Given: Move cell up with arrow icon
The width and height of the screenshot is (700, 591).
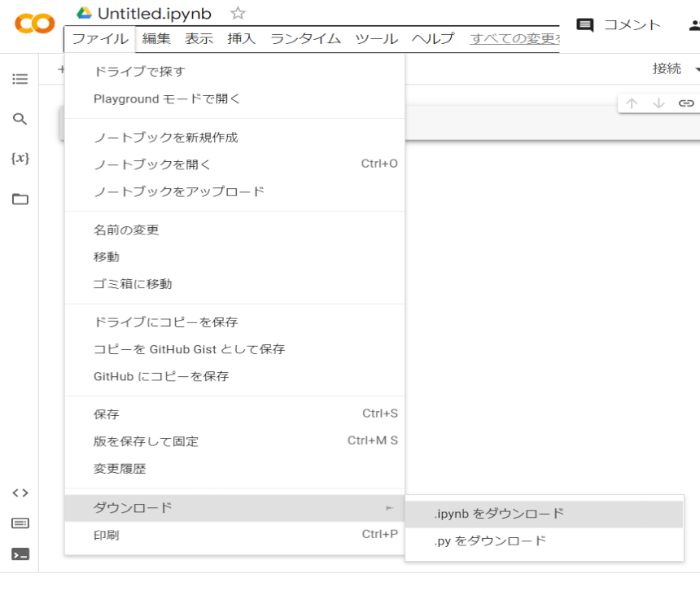Looking at the screenshot, I should pyautogui.click(x=632, y=103).
